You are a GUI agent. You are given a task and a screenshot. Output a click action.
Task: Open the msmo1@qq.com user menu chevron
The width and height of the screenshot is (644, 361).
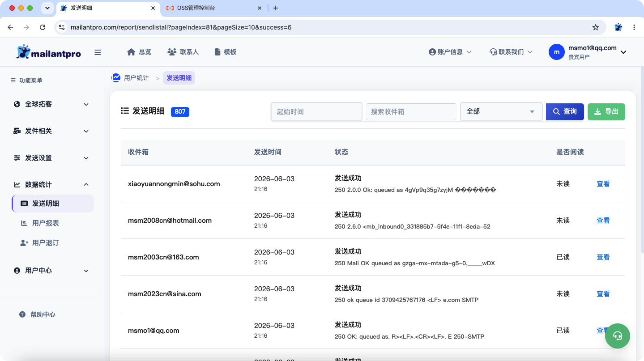623,52
